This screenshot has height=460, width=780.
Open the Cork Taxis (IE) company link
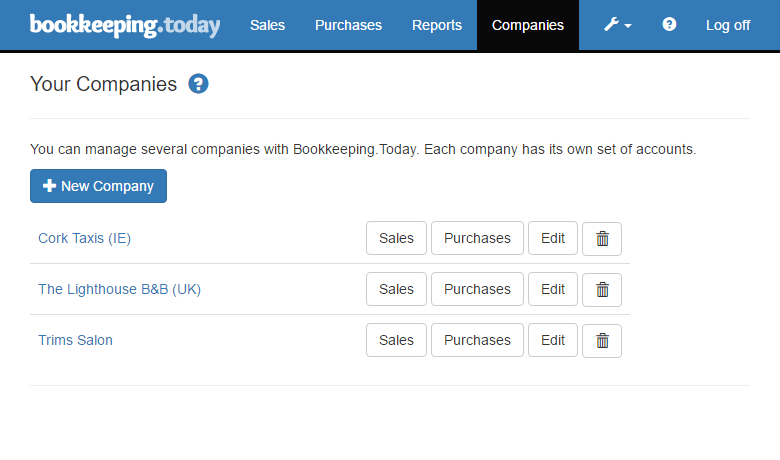85,238
